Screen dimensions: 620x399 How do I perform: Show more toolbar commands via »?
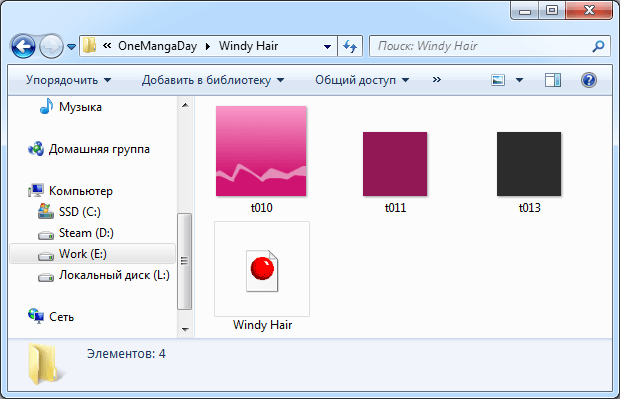[x=437, y=79]
